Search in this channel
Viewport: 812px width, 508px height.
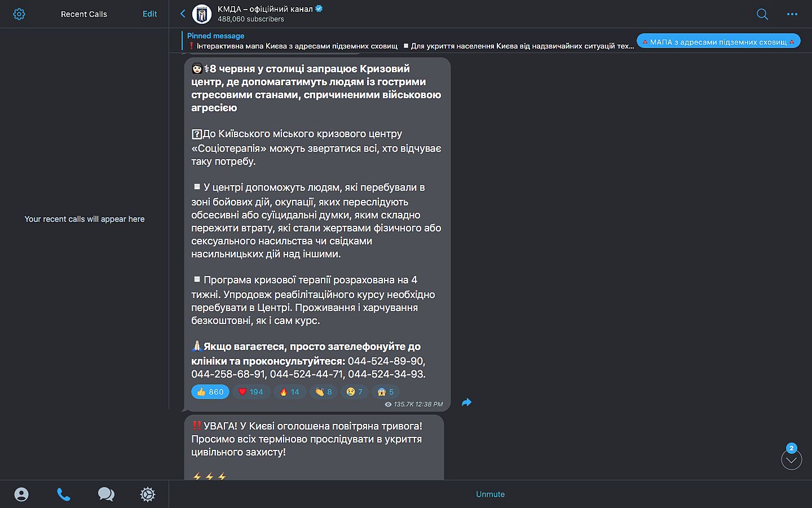point(762,14)
